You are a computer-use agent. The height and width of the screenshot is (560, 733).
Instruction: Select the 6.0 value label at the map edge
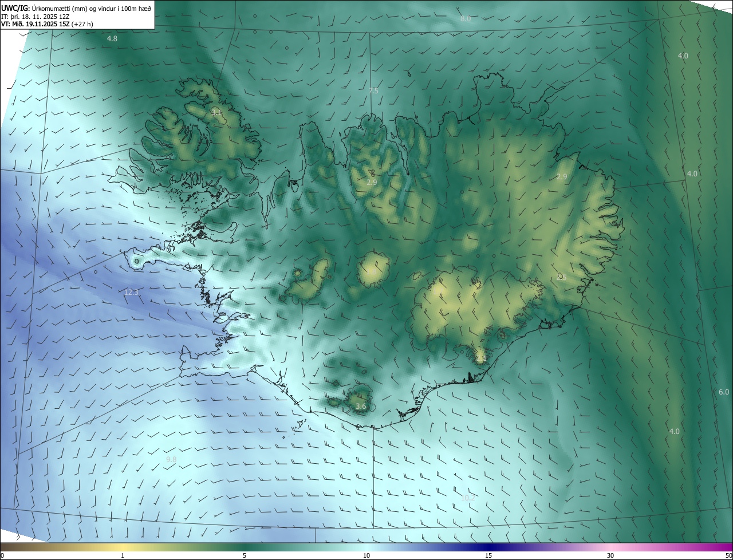[x=724, y=392]
